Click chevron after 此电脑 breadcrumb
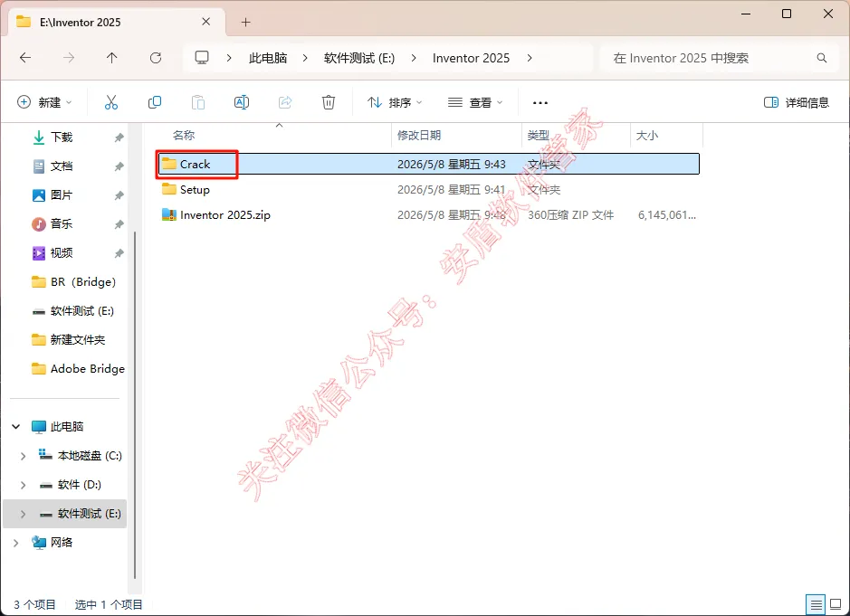The image size is (850, 616). coord(305,58)
